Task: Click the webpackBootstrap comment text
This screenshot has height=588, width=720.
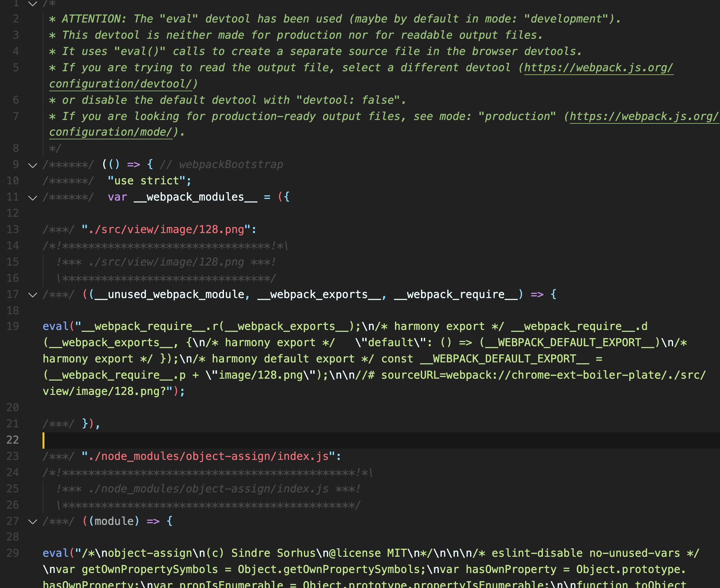Action: [x=231, y=165]
